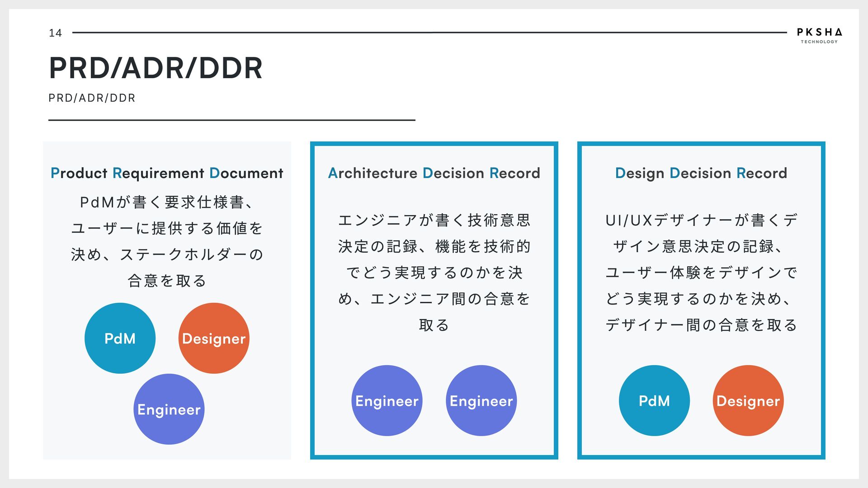
Task: Click the DDR description paragraph text
Action: [x=701, y=272]
